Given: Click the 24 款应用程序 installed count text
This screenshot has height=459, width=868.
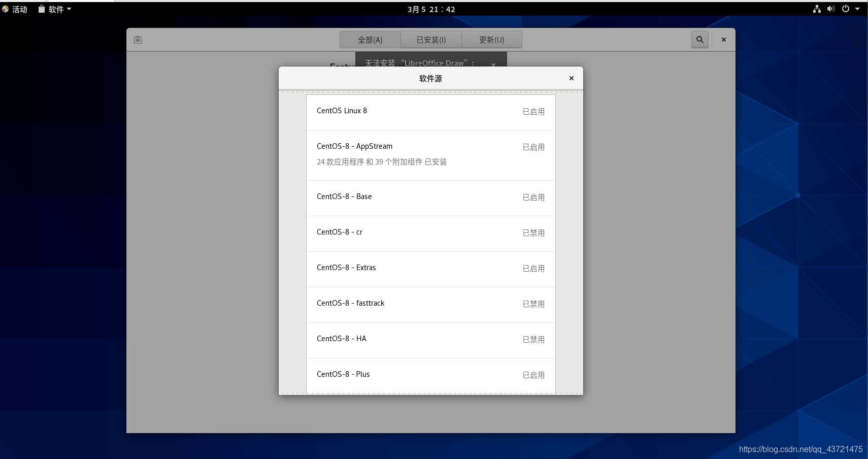Looking at the screenshot, I should pyautogui.click(x=382, y=162).
